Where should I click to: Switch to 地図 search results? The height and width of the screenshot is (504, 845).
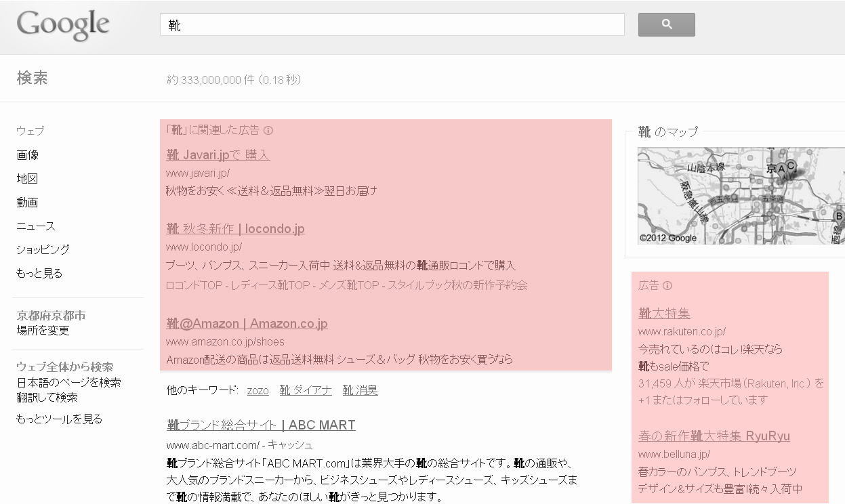click(x=27, y=179)
